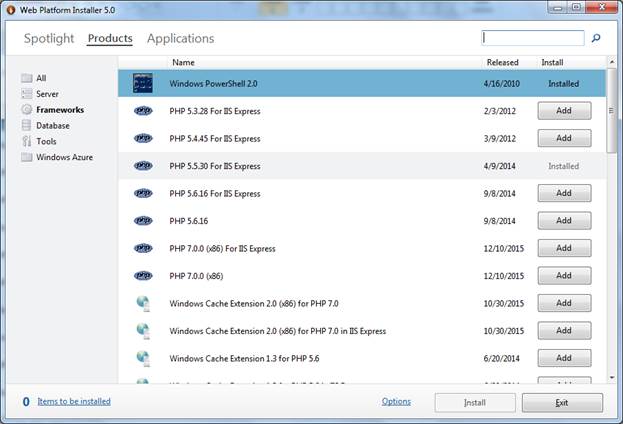Viewport: 623px width, 424px height.
Task: Click the Tools category icon
Action: pyautogui.click(x=27, y=141)
